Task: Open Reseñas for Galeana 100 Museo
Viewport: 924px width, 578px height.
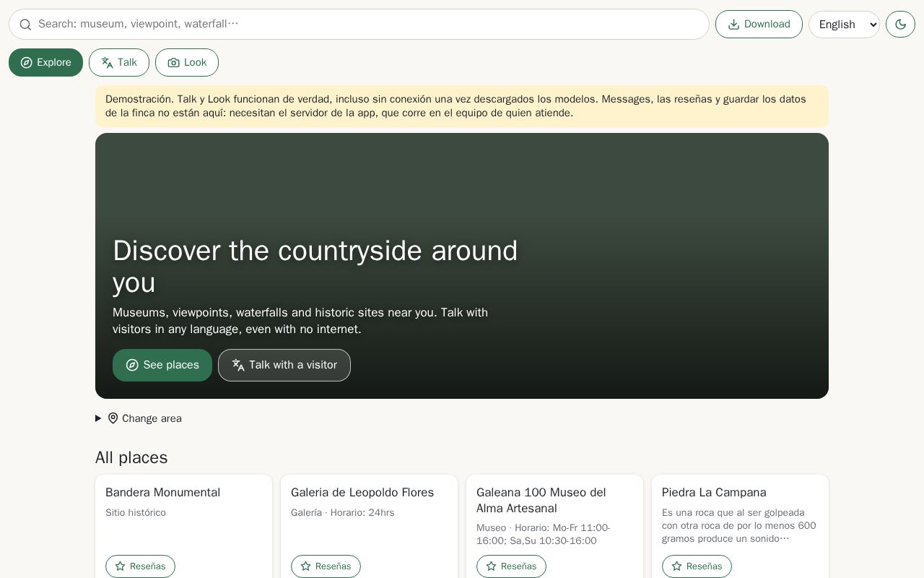Action: pyautogui.click(x=511, y=566)
